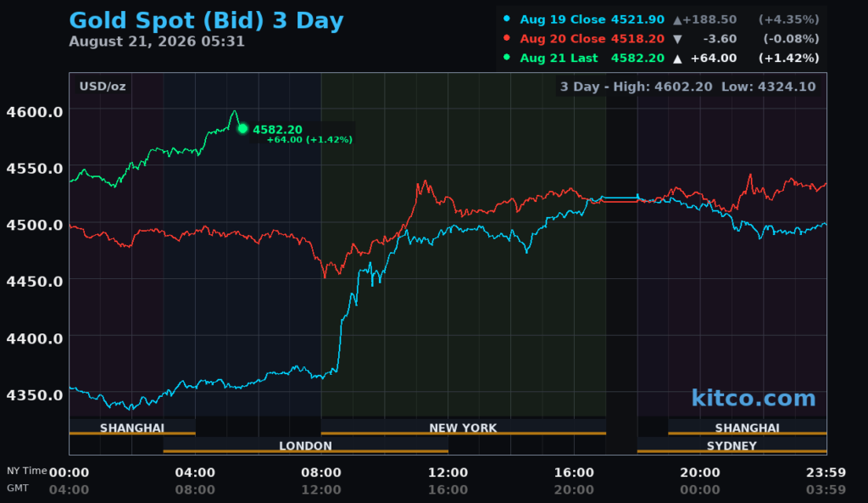Select the Aug 19 Close 4521.90 label

[x=592, y=20]
